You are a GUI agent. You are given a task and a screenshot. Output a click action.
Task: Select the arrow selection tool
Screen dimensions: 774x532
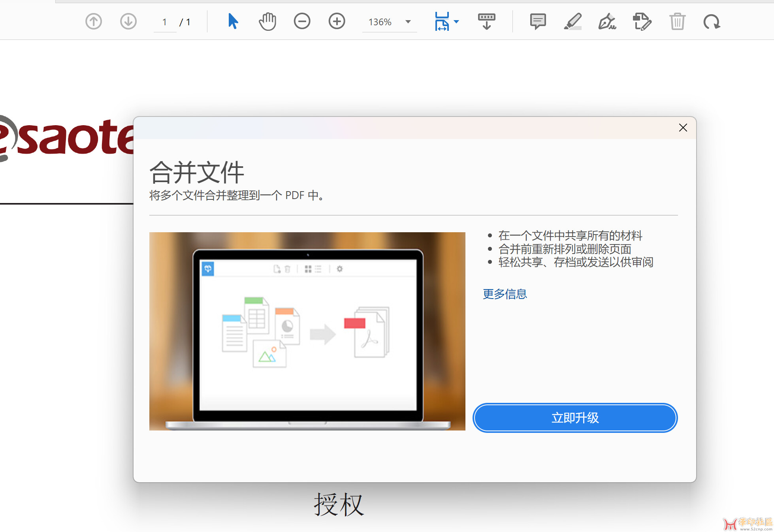(233, 21)
